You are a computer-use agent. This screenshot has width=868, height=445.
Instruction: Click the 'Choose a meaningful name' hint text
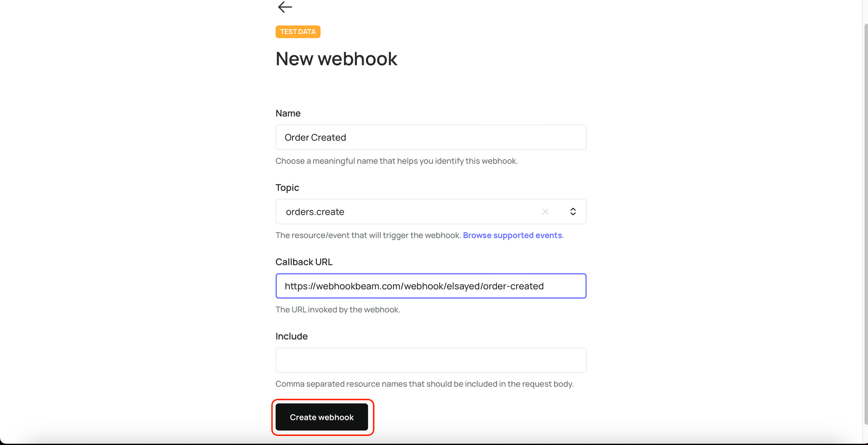[396, 161]
